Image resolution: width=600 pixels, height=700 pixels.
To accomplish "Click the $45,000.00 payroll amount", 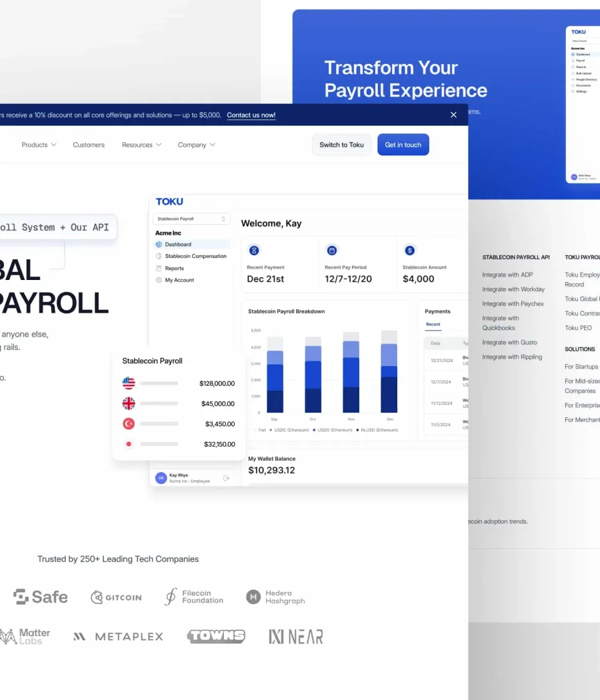I will (x=218, y=403).
